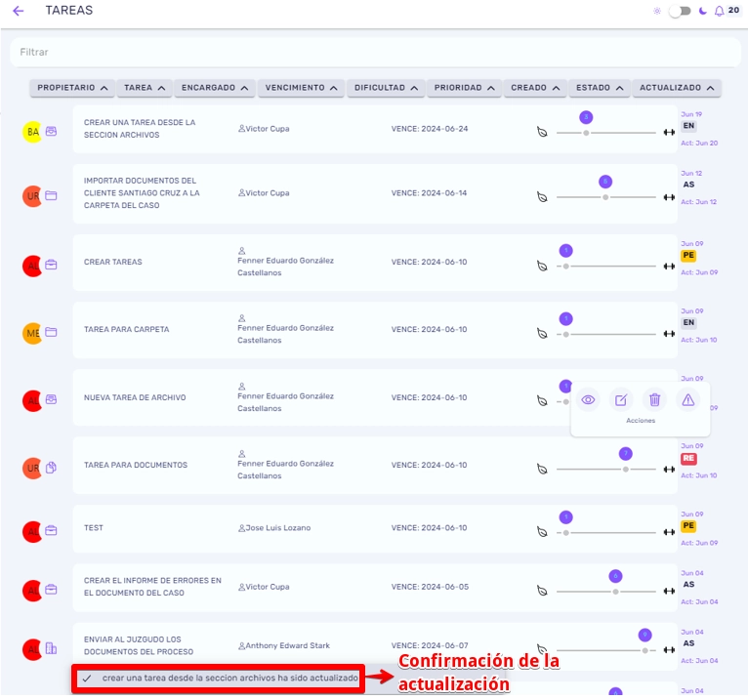Click the sun icon in the header
Viewport: 748px width, 700px height.
tap(657, 11)
